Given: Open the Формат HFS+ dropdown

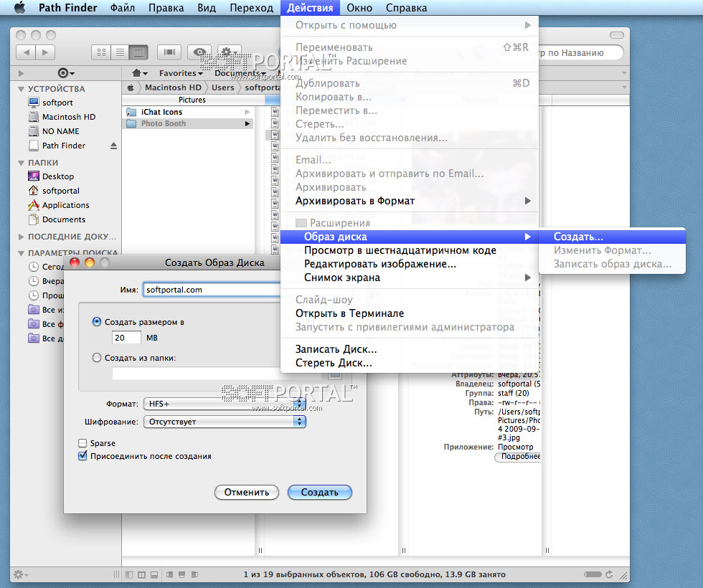Looking at the screenshot, I should pos(225,404).
